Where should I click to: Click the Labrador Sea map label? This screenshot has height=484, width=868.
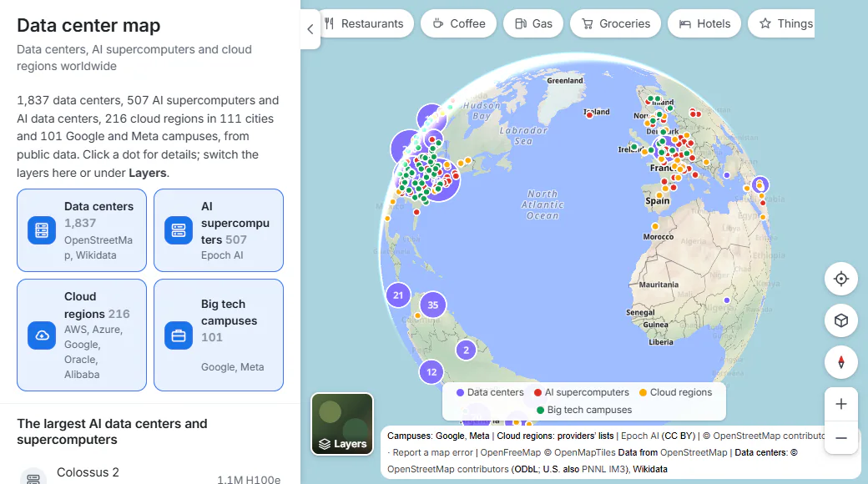tap(523, 136)
